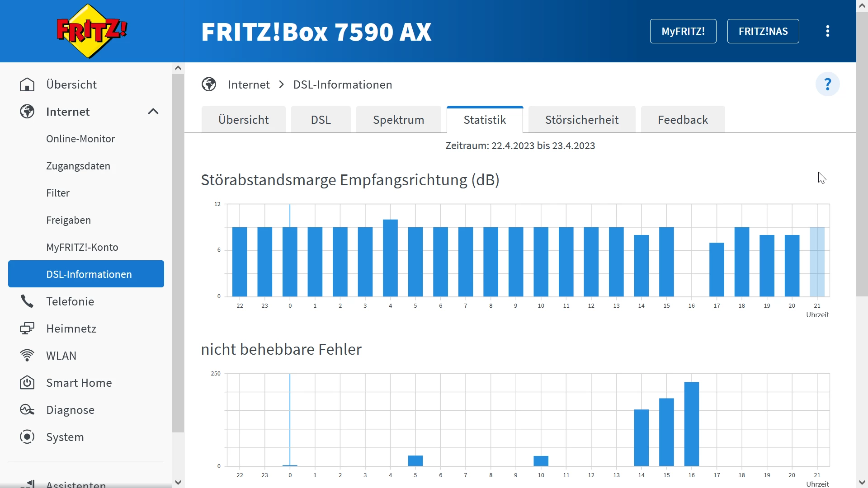Click the Smart Home power icon
Screen dimensions: 868x488
27,383
